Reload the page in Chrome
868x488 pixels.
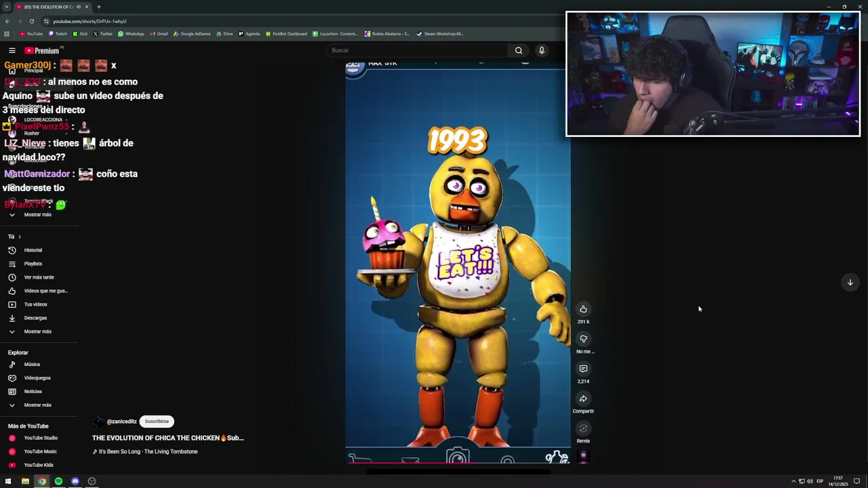tap(33, 21)
